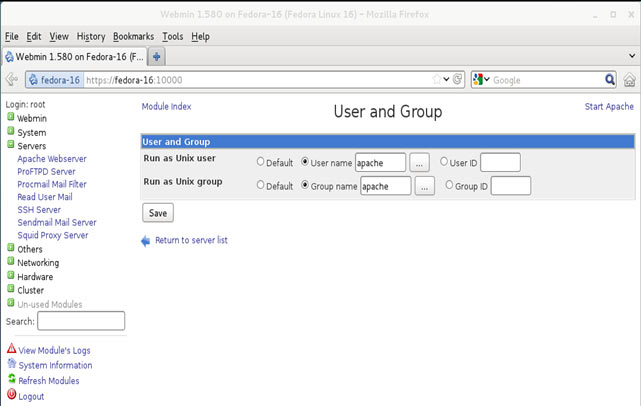Open the list all tabs dropdown
Viewport: 641px width, 406px height.
(632, 56)
